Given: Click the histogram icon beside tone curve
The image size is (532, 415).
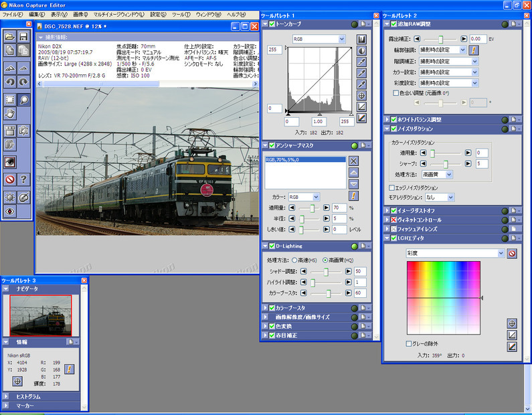Looking at the screenshot, I should pyautogui.click(x=361, y=39).
